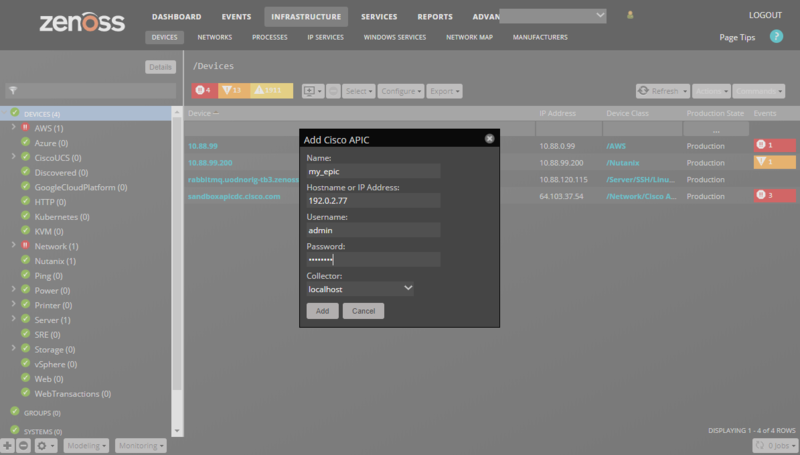Click the remove device icon

(333, 91)
